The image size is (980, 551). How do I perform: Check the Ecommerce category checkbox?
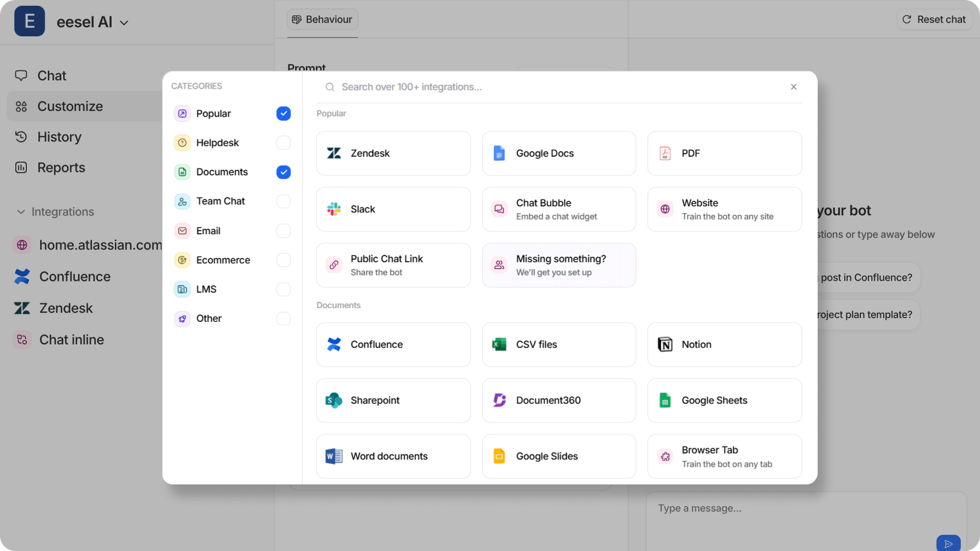tap(283, 260)
